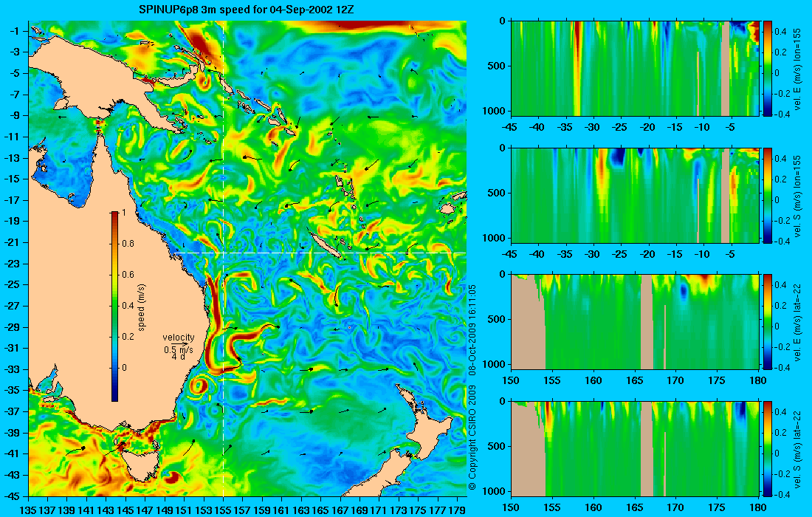Click the "180" tick under the bottom vel. S lat=-22 panel
Screen dimensions: 812x517
pos(758,507)
